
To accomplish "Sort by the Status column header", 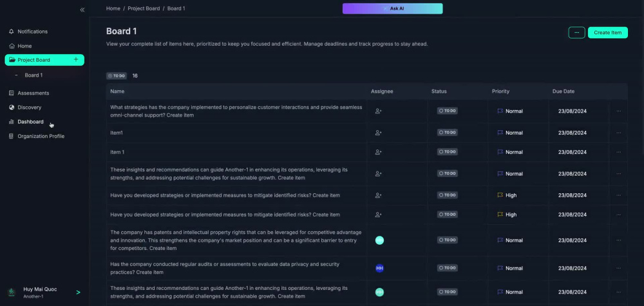I will tap(439, 91).
